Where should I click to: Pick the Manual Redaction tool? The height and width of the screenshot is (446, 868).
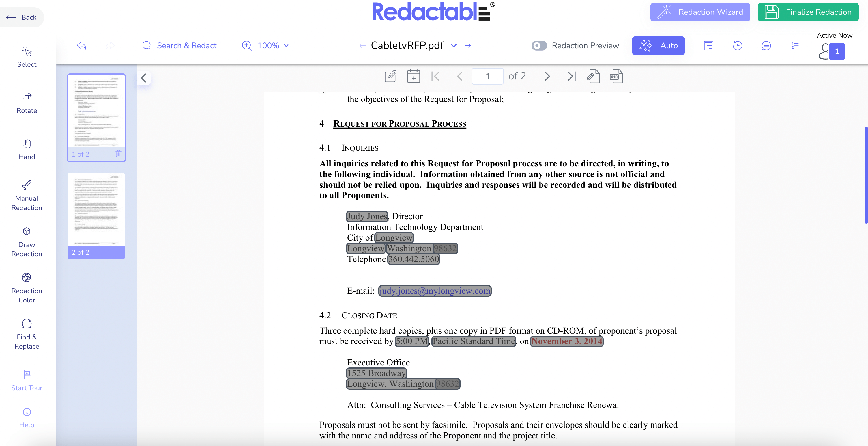pyautogui.click(x=27, y=196)
